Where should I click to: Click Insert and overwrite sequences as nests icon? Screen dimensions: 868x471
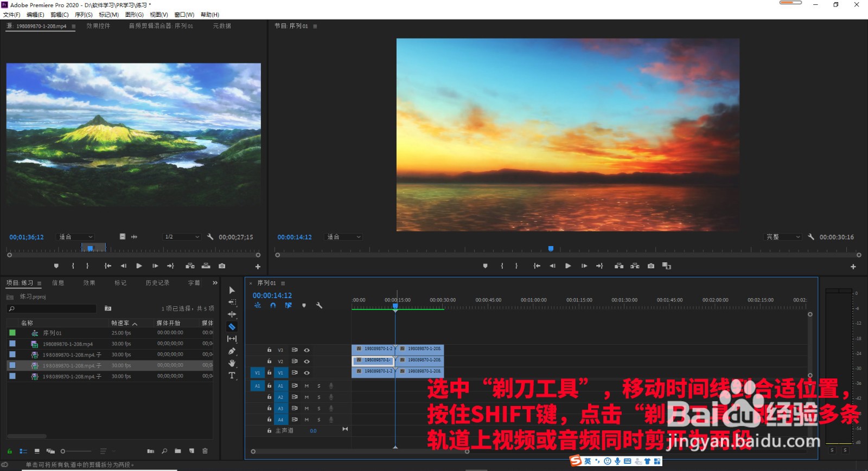[258, 306]
